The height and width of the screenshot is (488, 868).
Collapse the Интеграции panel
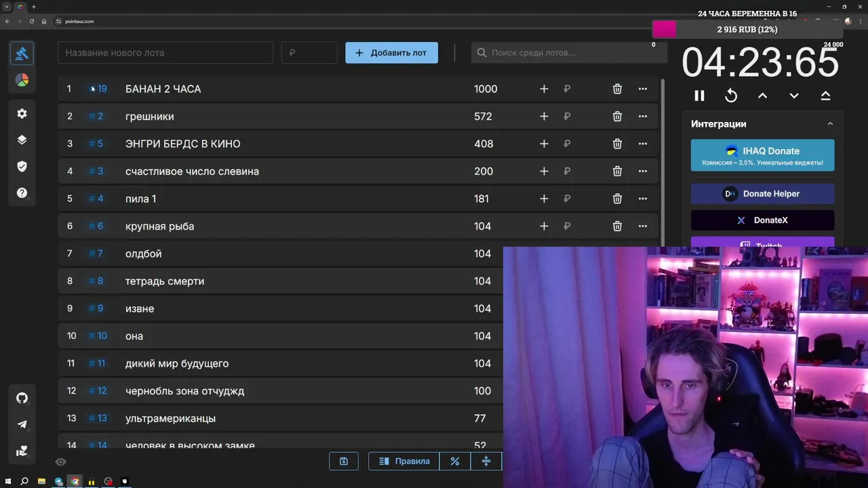830,124
